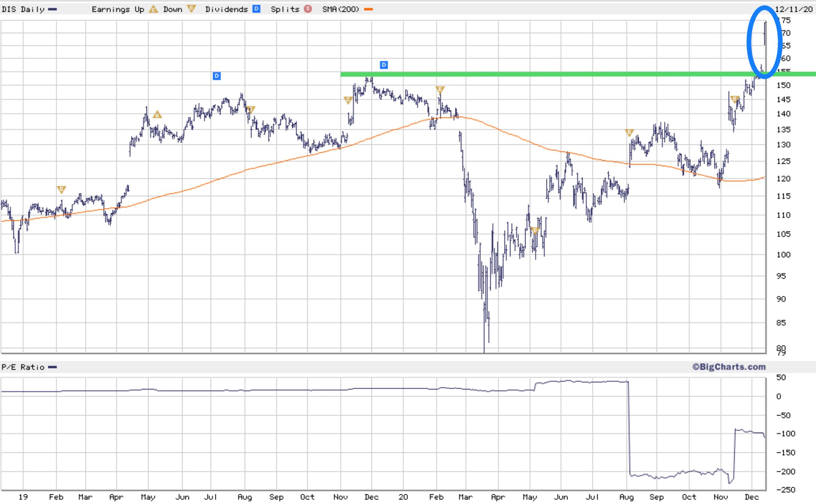The height and width of the screenshot is (504, 816).
Task: Click the P/E Ratio panel label
Action: tap(23, 367)
